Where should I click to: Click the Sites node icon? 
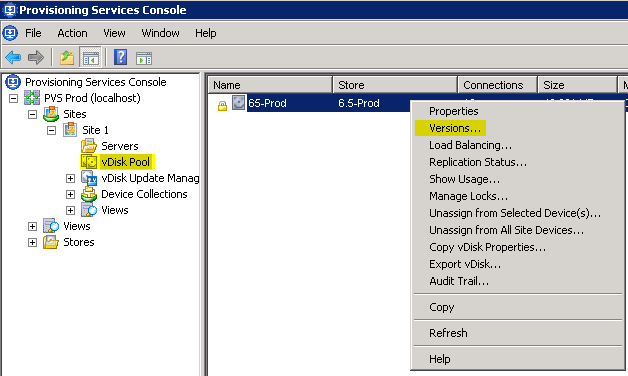click(x=51, y=114)
